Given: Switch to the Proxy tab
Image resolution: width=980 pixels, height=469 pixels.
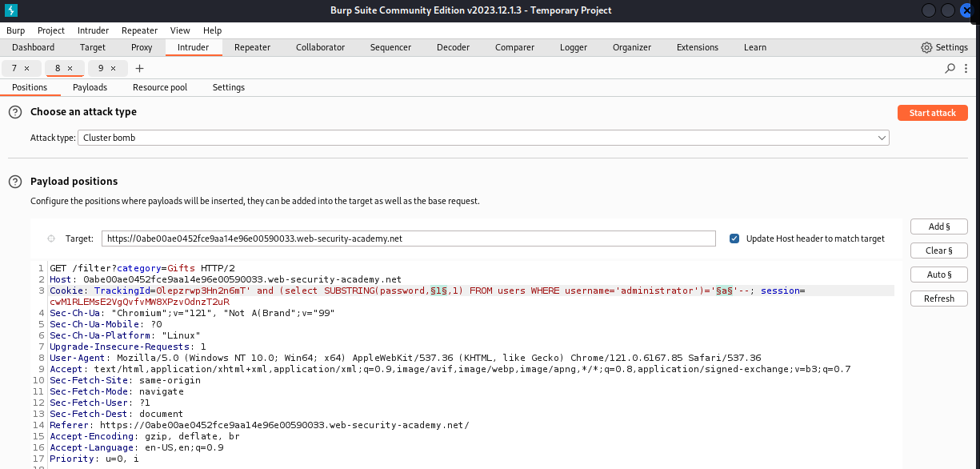Looking at the screenshot, I should tap(142, 47).
